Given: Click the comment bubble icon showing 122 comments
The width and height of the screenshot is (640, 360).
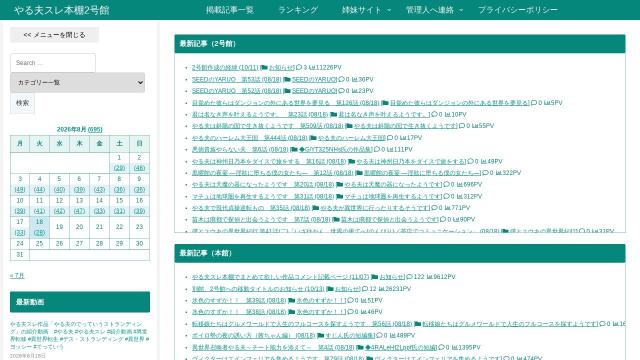Looking at the screenshot, I should [x=409, y=277].
